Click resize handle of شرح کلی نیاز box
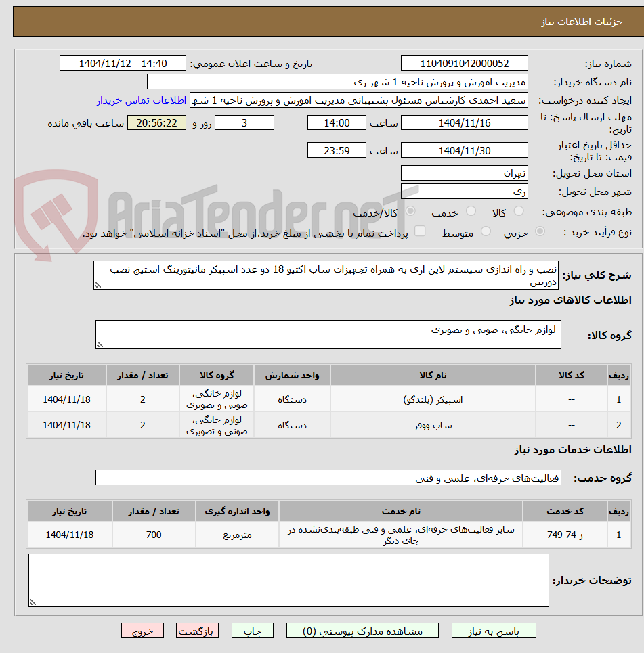The height and width of the screenshot is (653, 644). pyautogui.click(x=98, y=286)
